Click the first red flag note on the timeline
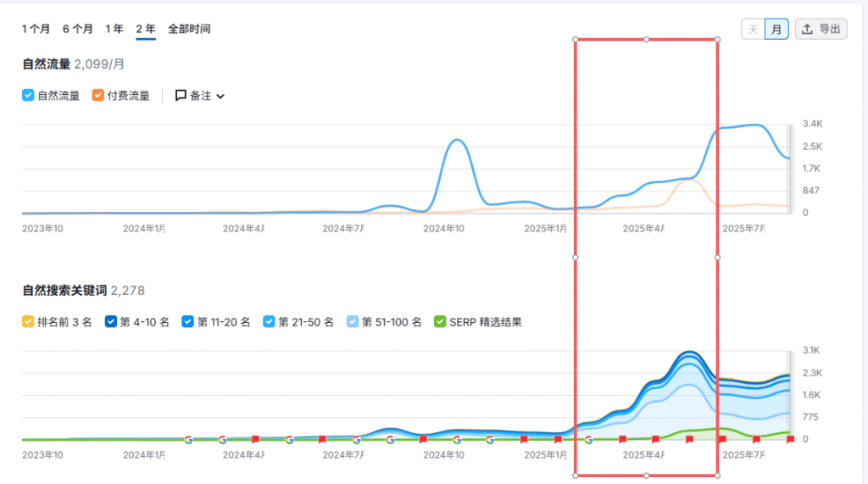Screen dimensions: 868x484 pos(255,440)
